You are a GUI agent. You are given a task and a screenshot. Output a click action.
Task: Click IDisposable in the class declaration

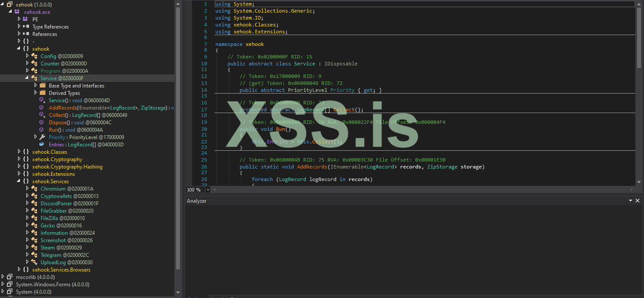pyautogui.click(x=341, y=64)
